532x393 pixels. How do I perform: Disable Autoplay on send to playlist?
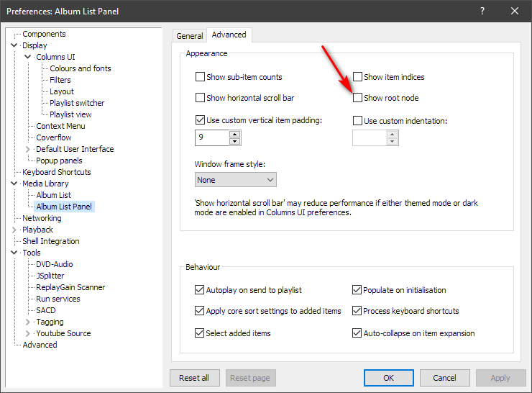[x=201, y=290]
